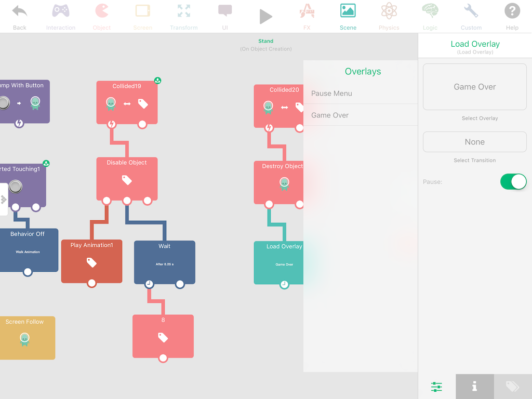
Task: Click the character icon in Screen Follow node
Action: click(24, 339)
